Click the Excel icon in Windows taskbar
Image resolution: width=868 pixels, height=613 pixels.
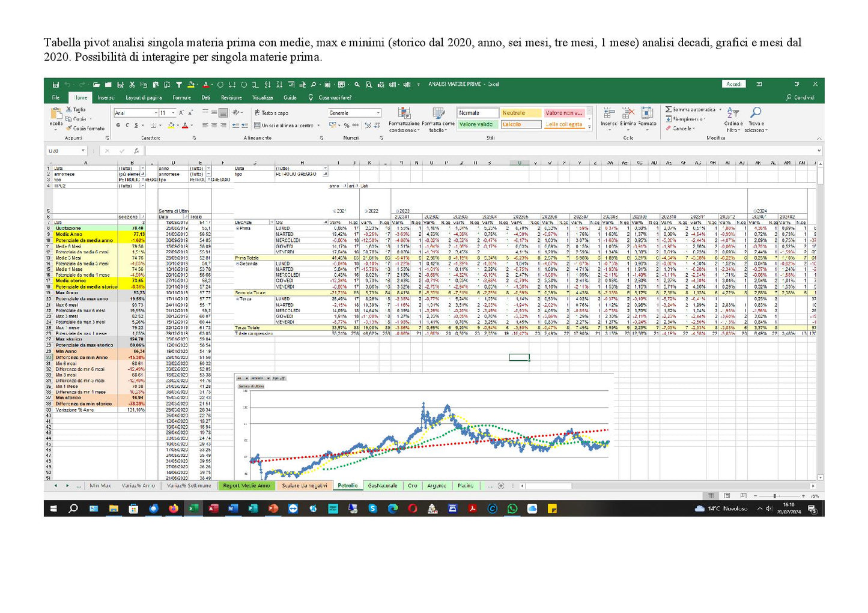pos(193,509)
